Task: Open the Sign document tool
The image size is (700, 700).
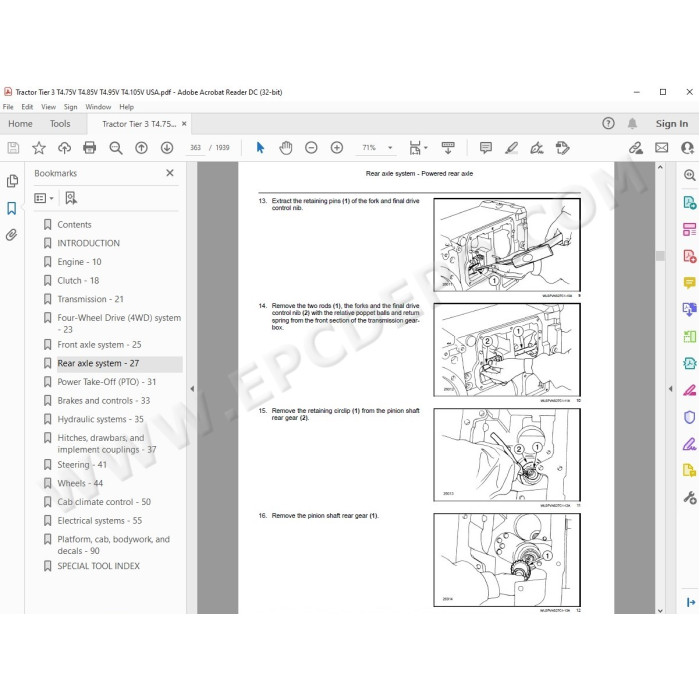Action: [x=537, y=148]
